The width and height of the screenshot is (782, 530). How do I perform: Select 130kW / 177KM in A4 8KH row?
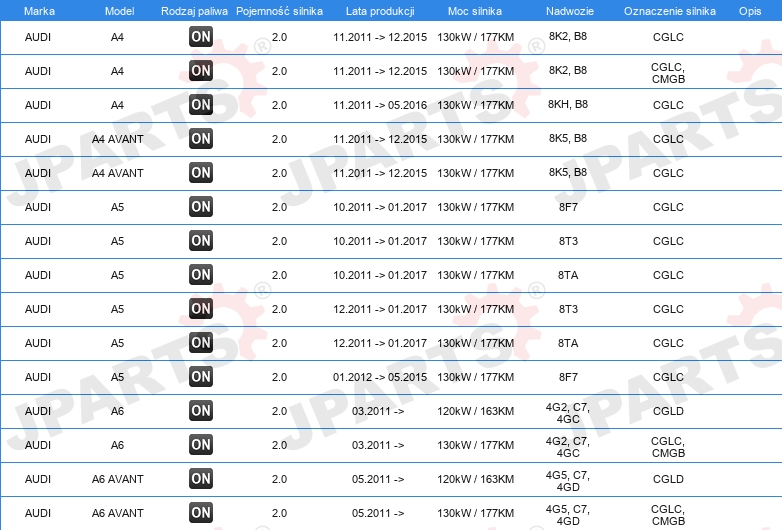tap(475, 105)
